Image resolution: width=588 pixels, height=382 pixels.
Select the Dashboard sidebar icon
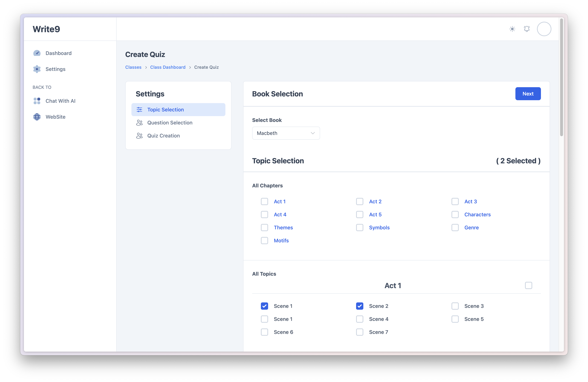coord(37,53)
